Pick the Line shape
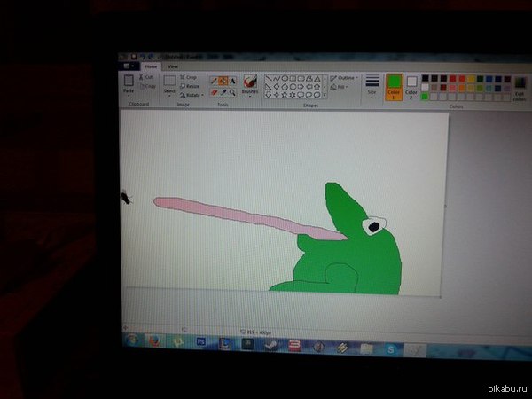The height and width of the screenshot is (399, 532). pyautogui.click(x=269, y=79)
